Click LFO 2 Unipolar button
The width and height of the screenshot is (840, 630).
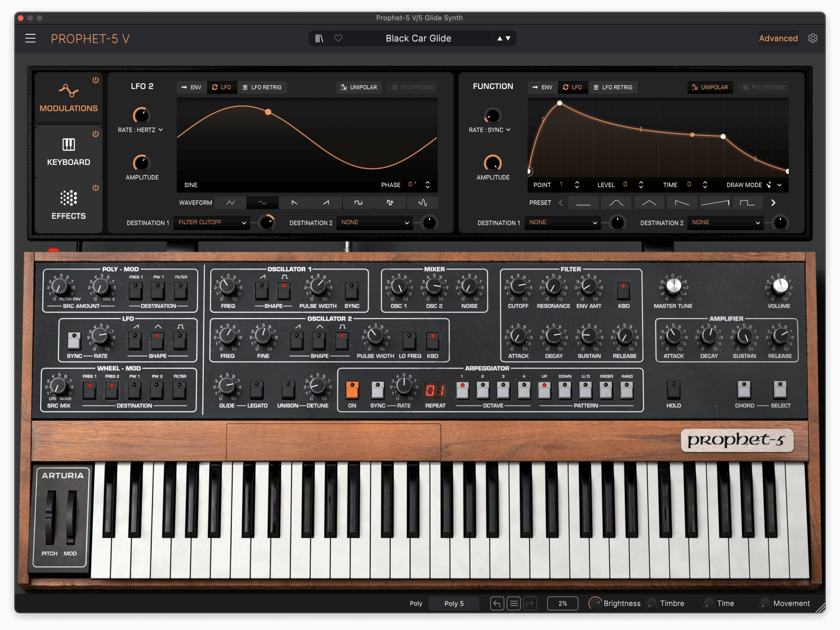tap(359, 87)
